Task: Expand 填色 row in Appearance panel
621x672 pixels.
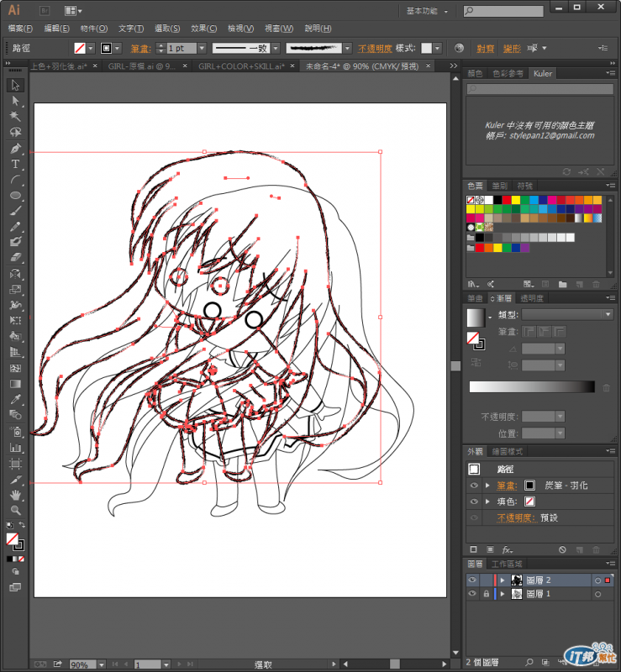Action: tap(488, 501)
